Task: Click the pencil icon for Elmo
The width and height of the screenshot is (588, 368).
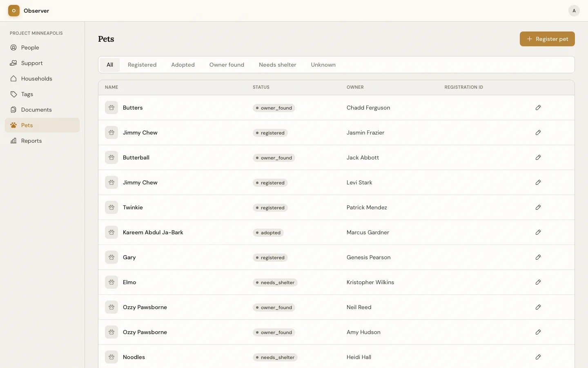Action: coord(538,282)
